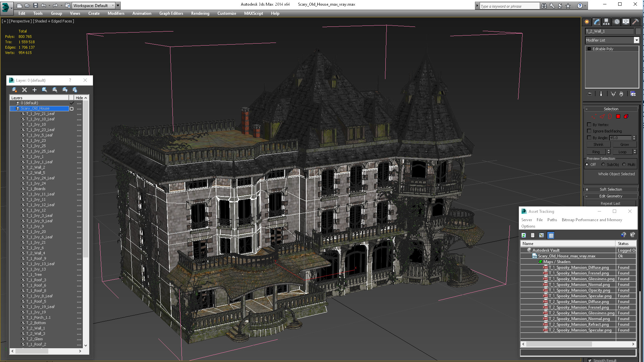Select Edge sub-object level icon
The image size is (644, 362).
[x=602, y=117]
